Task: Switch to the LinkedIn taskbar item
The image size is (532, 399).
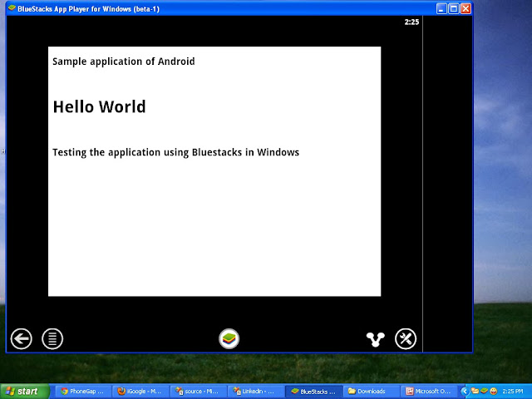Action: (x=255, y=392)
